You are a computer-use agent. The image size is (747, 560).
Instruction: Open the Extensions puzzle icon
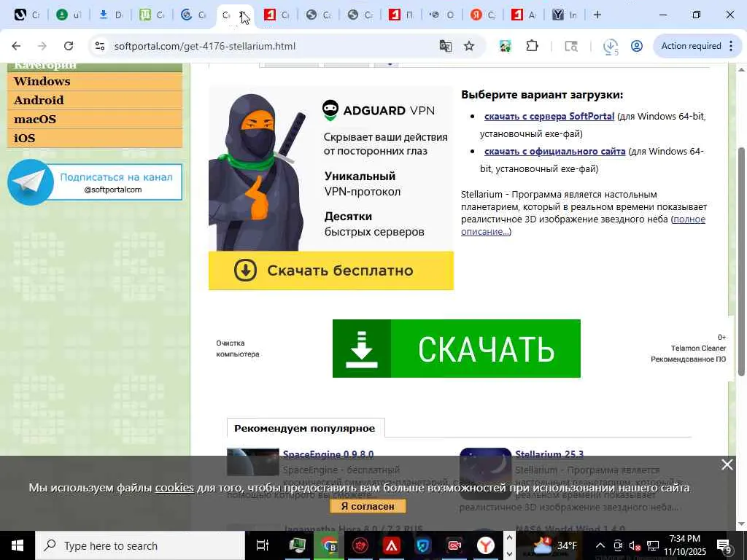532,46
